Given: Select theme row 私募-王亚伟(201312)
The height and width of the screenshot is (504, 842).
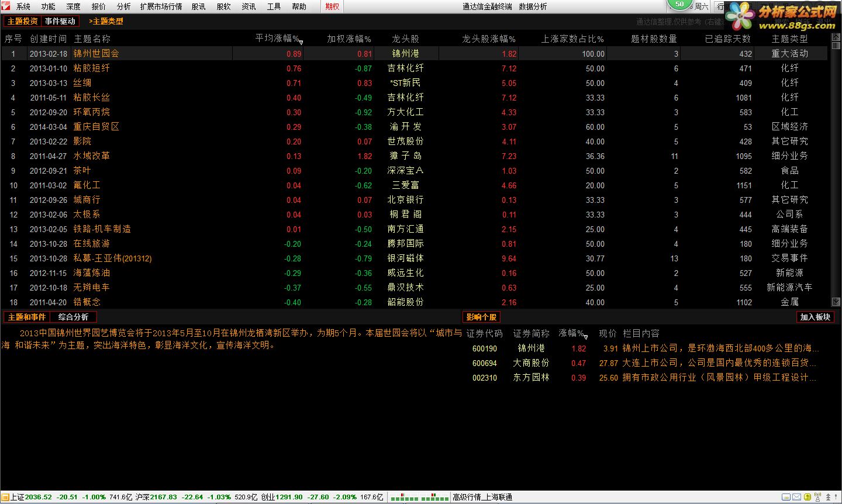Looking at the screenshot, I should tap(414, 258).
